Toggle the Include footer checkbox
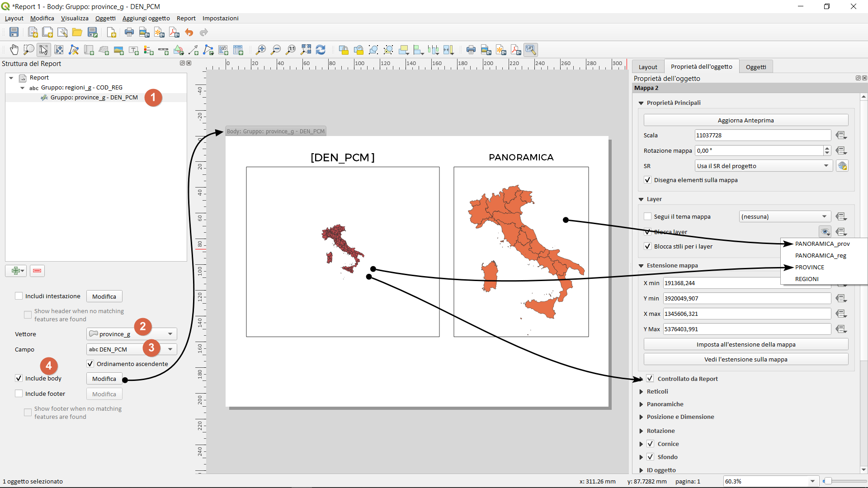Viewport: 868px width, 488px height. 19,394
